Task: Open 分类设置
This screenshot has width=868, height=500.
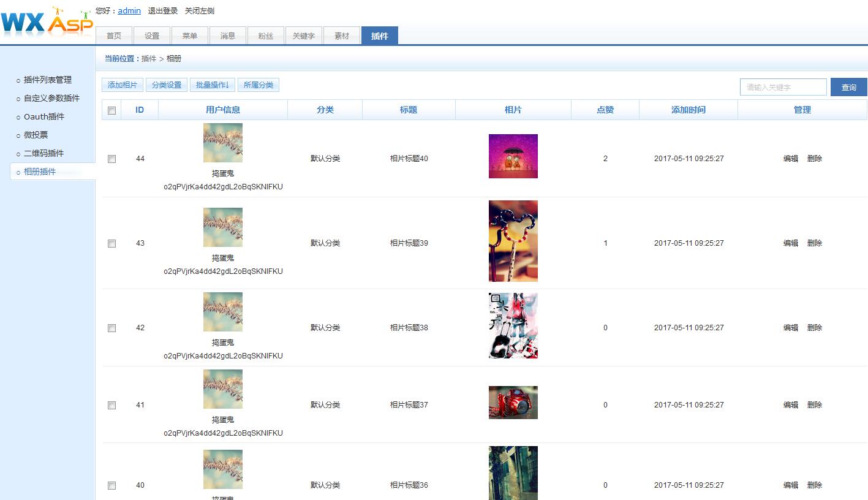Action: (167, 85)
